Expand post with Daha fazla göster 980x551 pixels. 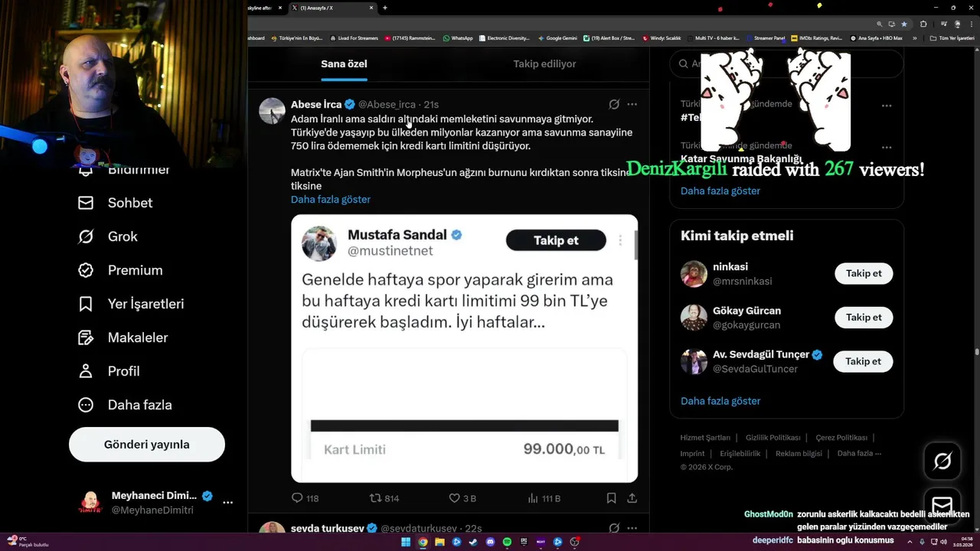tap(331, 199)
